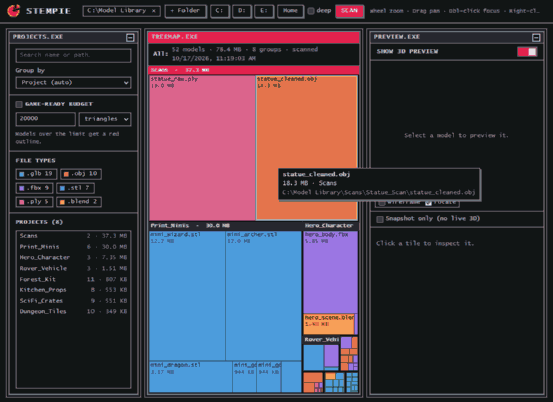Screen dimensions: 553x402
Task: Select the Hero_Character project row
Action: 73,257
